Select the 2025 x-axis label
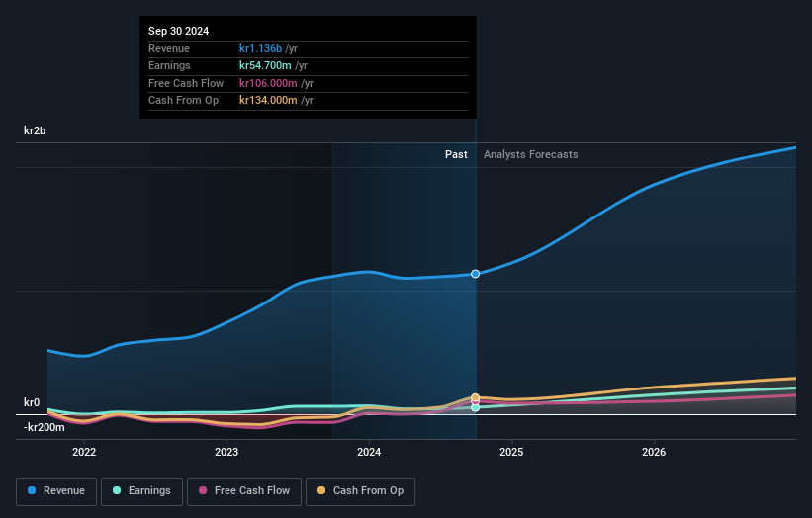This screenshot has height=518, width=812. pos(511,452)
